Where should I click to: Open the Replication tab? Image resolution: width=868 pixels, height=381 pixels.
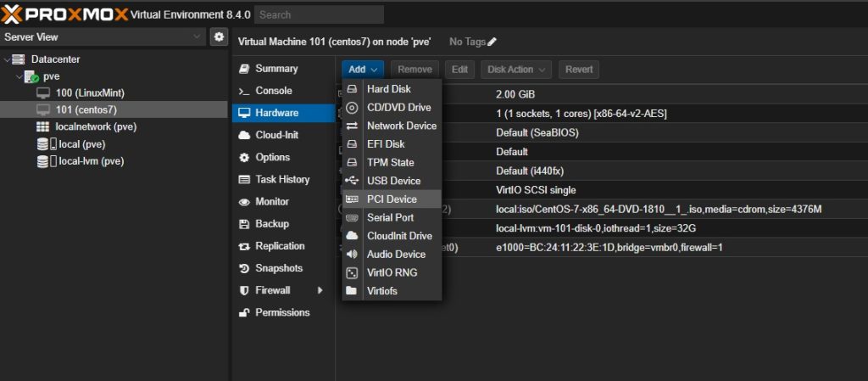(x=283, y=246)
